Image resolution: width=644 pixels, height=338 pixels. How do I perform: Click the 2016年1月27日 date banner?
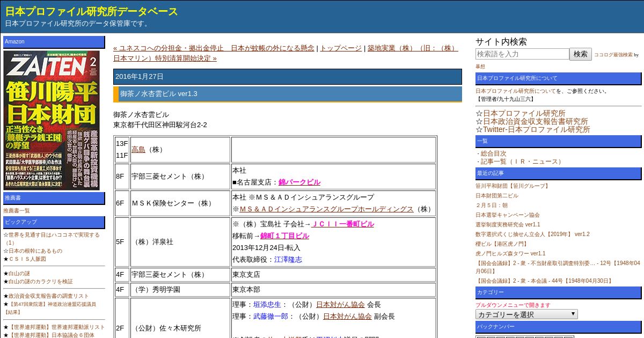(288, 77)
